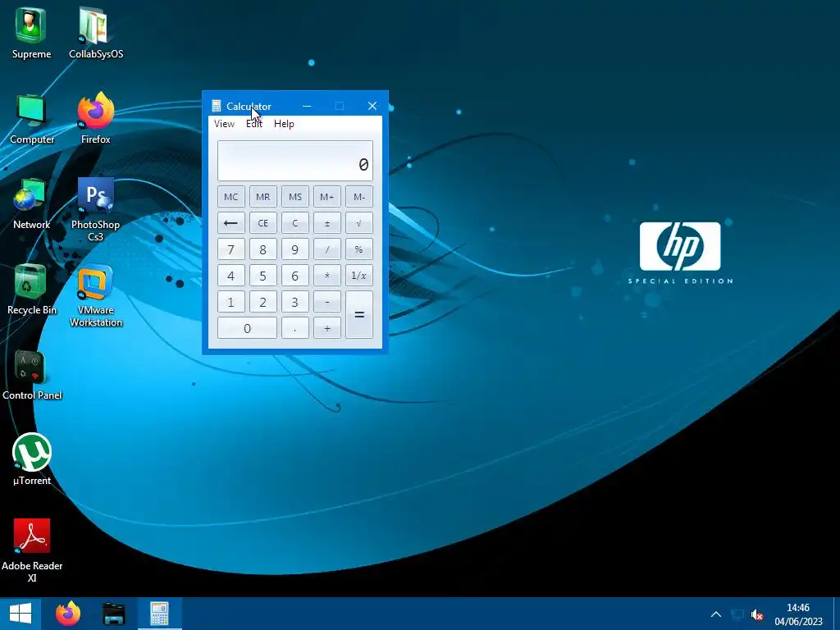Click the Calculator title bar icon
The image size is (840, 630).
(x=217, y=106)
